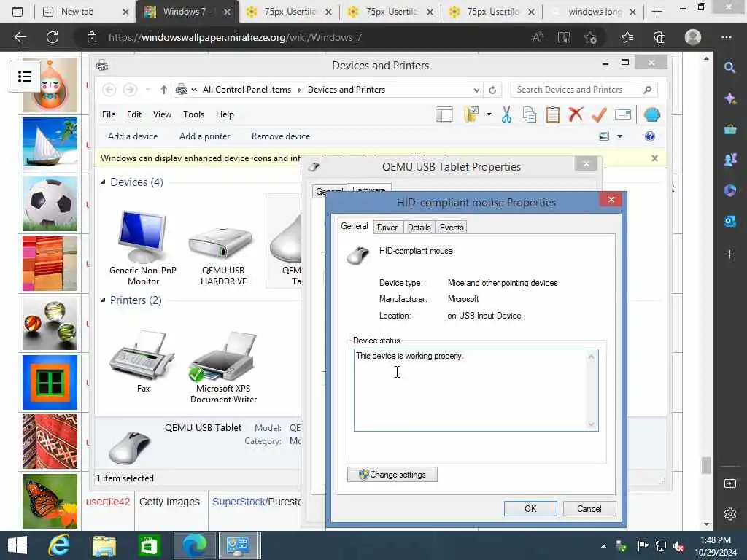The image size is (747, 560).
Task: Open the Edit menu
Action: click(x=134, y=114)
